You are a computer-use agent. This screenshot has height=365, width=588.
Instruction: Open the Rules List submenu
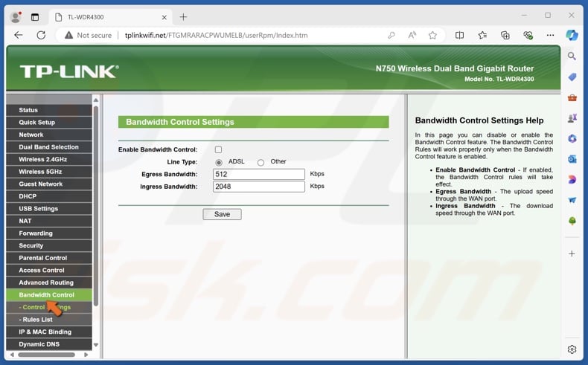49,320
